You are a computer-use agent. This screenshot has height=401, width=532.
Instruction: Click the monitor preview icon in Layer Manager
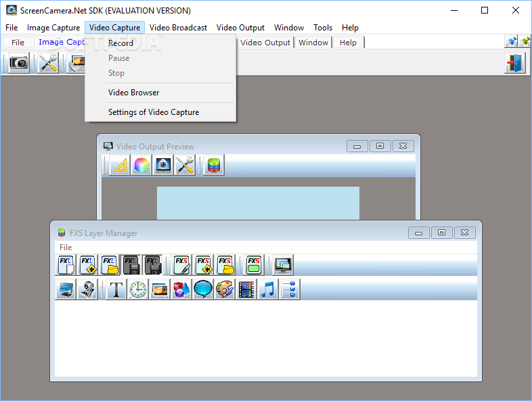(x=283, y=265)
